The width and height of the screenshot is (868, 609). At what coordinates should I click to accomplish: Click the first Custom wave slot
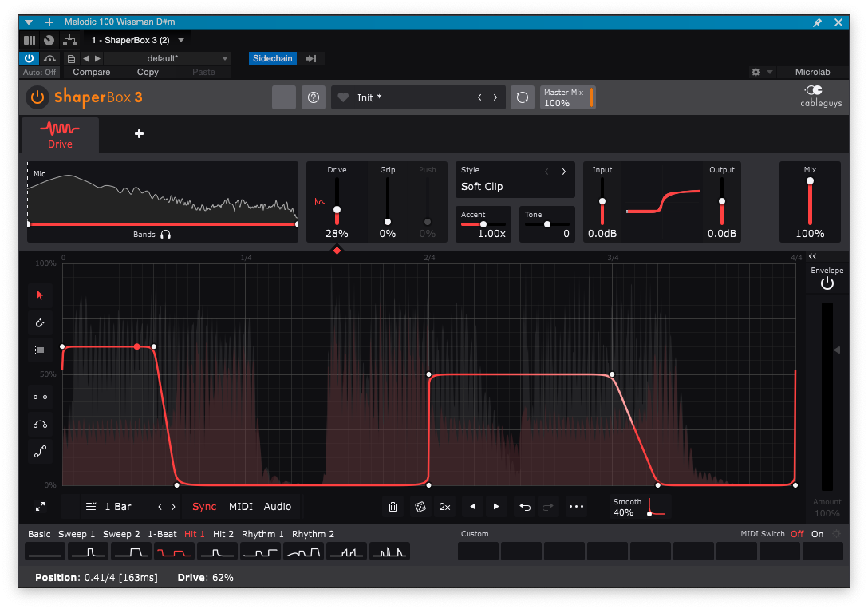(479, 552)
